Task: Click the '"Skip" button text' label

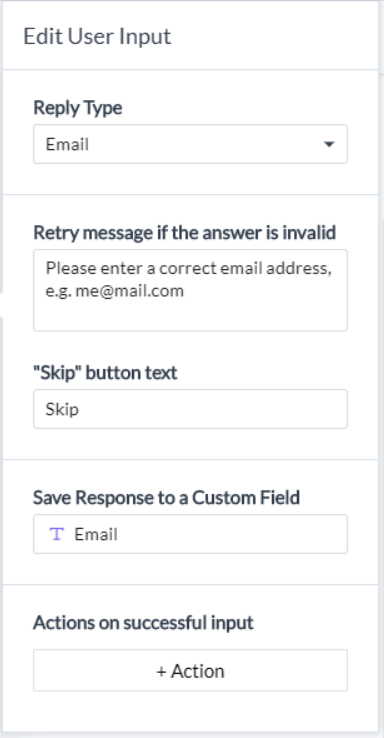Action: [105, 372]
